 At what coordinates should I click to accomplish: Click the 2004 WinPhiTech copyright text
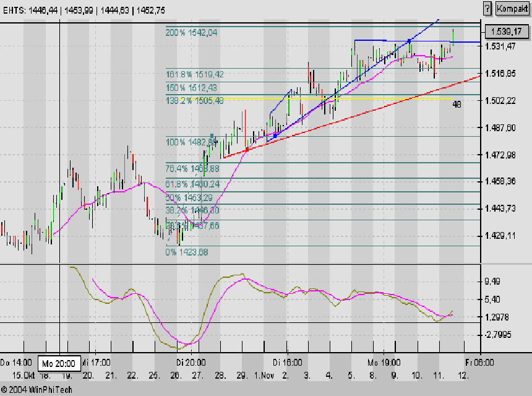(36, 389)
